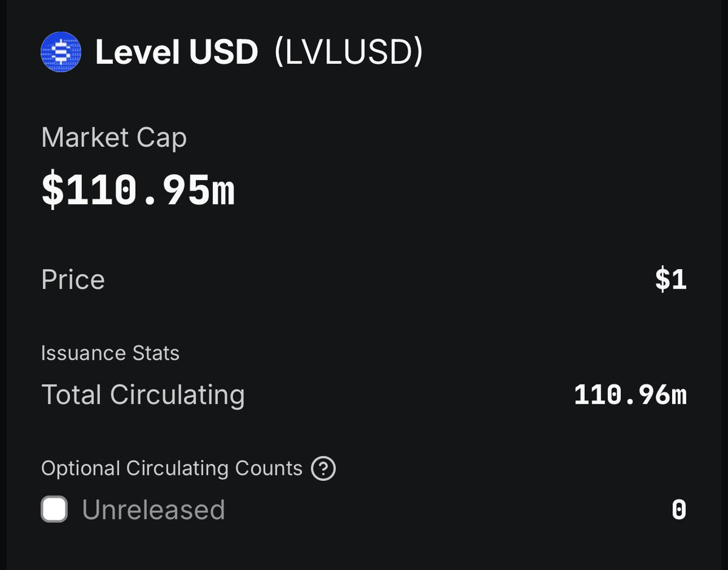This screenshot has height=570, width=728.
Task: Click the Price row label
Action: [x=73, y=280]
